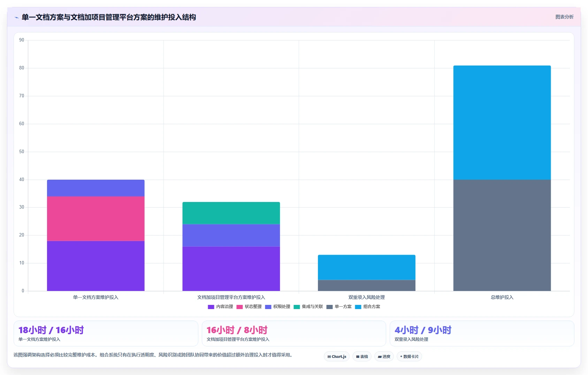
Task: Toggle the 权限处理 legend entry
Action: pyautogui.click(x=277, y=307)
